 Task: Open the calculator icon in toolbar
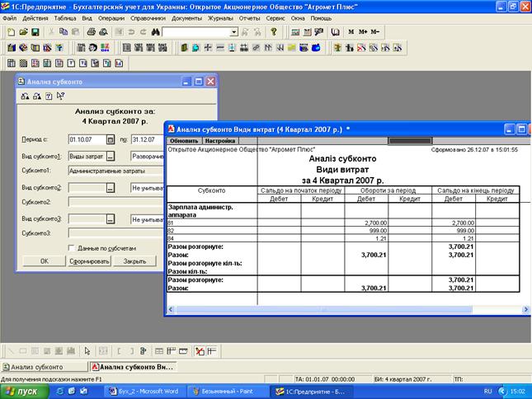click(x=295, y=32)
